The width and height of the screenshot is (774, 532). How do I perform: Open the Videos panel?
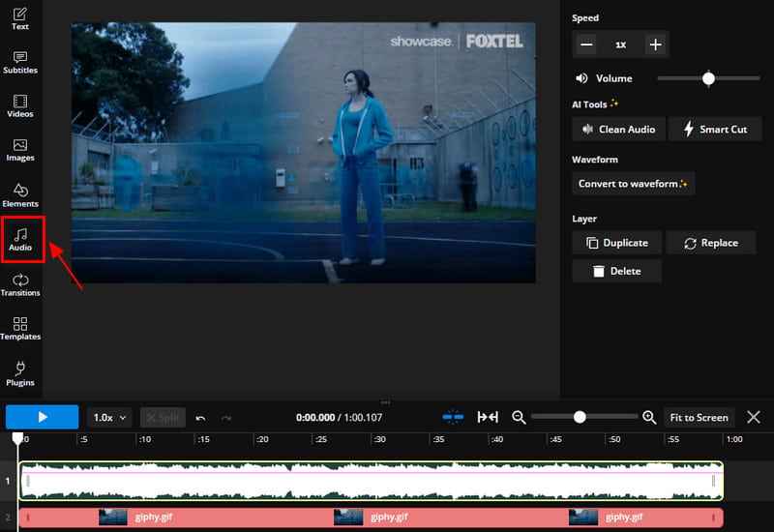19,105
